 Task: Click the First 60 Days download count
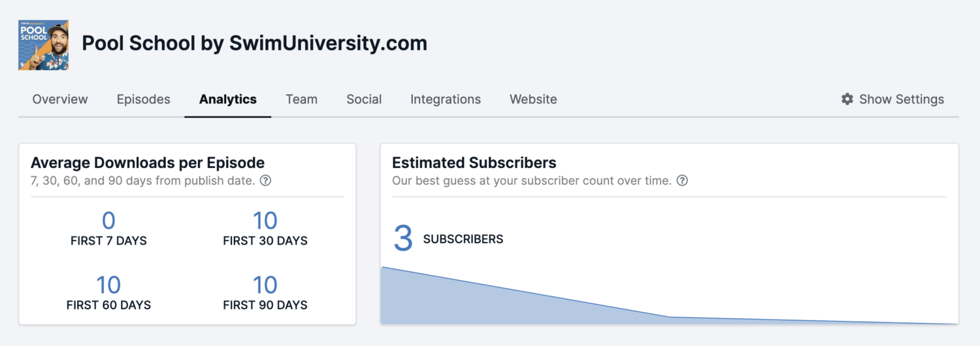point(108,285)
